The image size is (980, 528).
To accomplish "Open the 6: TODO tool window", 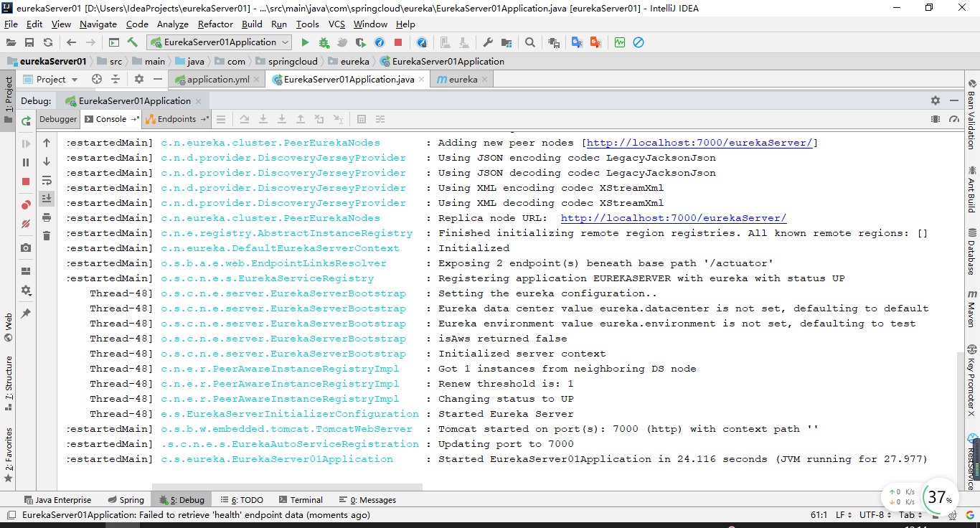I will coord(241,500).
